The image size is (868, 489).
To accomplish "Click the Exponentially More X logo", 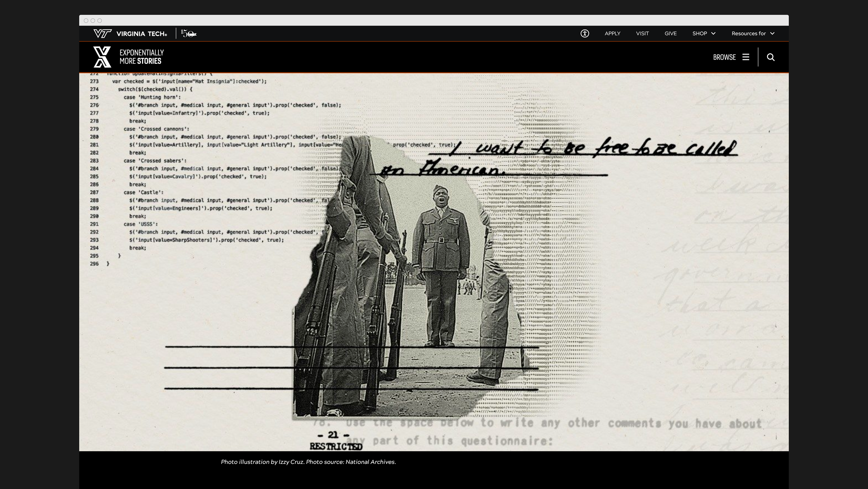I will point(102,57).
